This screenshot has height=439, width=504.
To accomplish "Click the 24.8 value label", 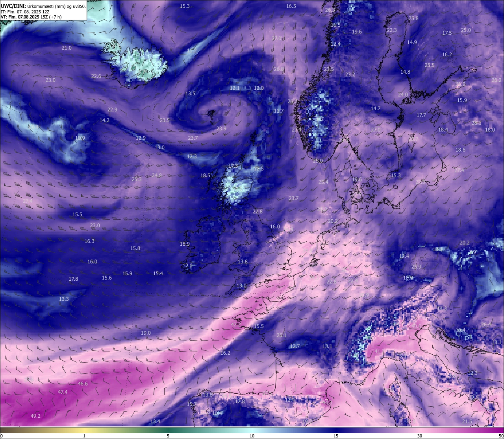I will (x=157, y=175).
